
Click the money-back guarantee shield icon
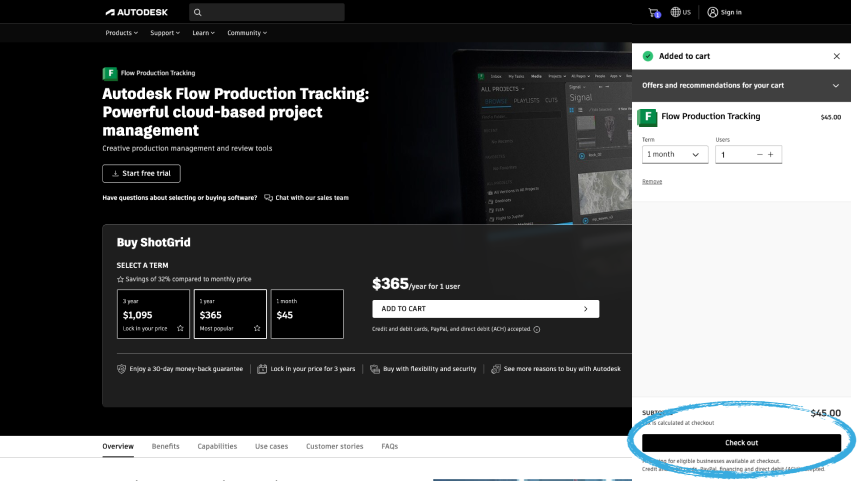pyautogui.click(x=121, y=369)
